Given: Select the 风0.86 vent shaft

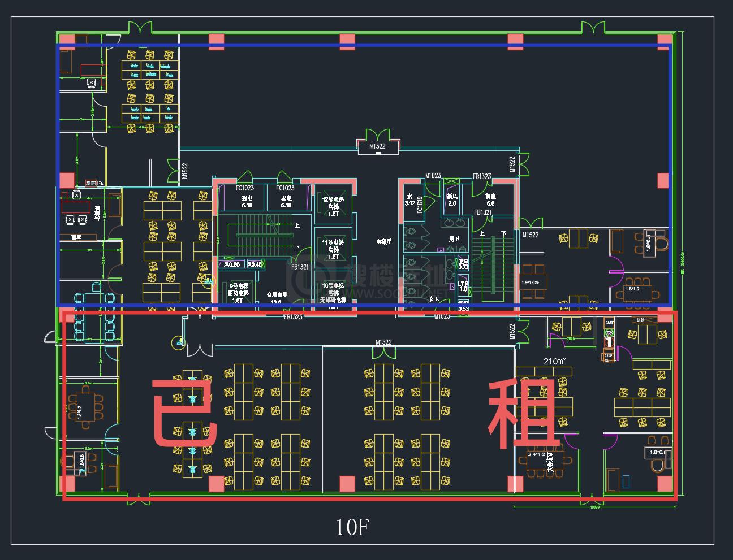Looking at the screenshot, I should pos(232,264).
